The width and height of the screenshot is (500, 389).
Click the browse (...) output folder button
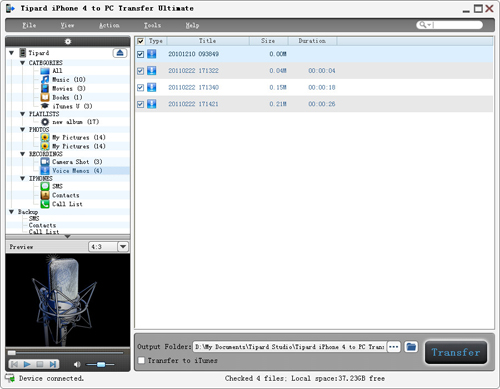click(394, 347)
